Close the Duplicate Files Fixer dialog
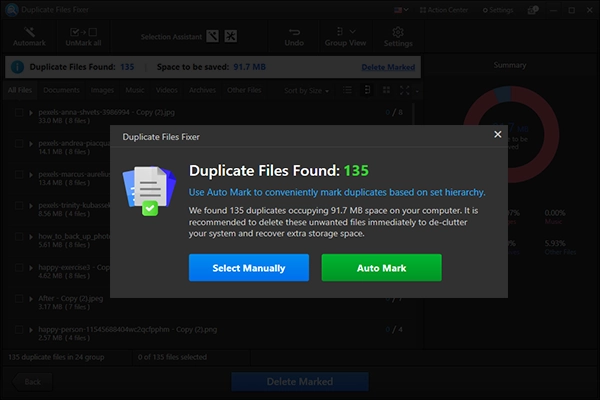Image resolution: width=600 pixels, height=400 pixels. coord(497,134)
